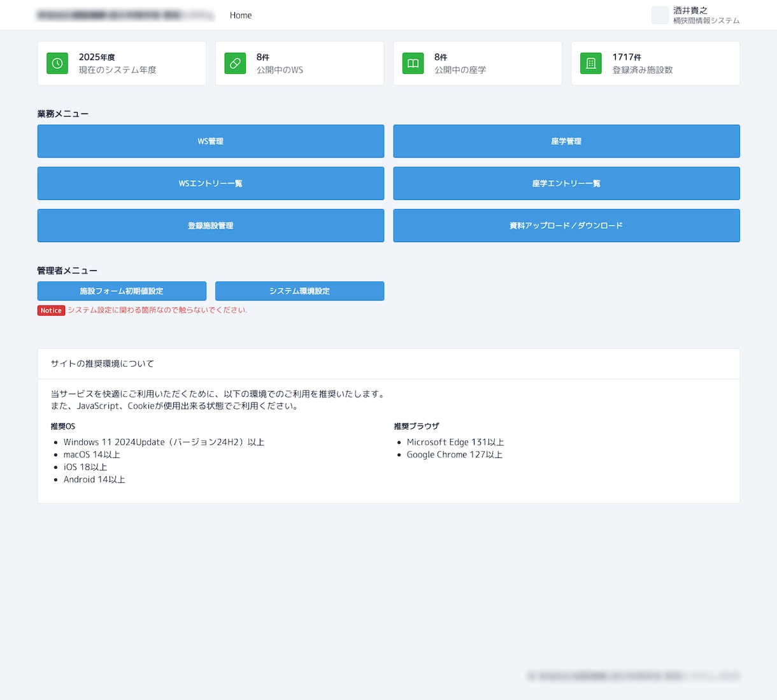Screen dimensions: 777x700
Task: Click the Android 14以上 list item
Action: (x=94, y=480)
